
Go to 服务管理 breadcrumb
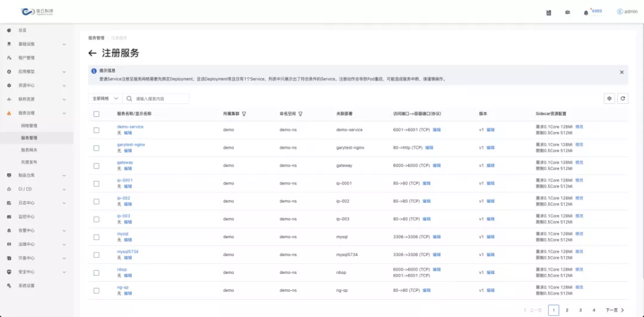pyautogui.click(x=97, y=38)
